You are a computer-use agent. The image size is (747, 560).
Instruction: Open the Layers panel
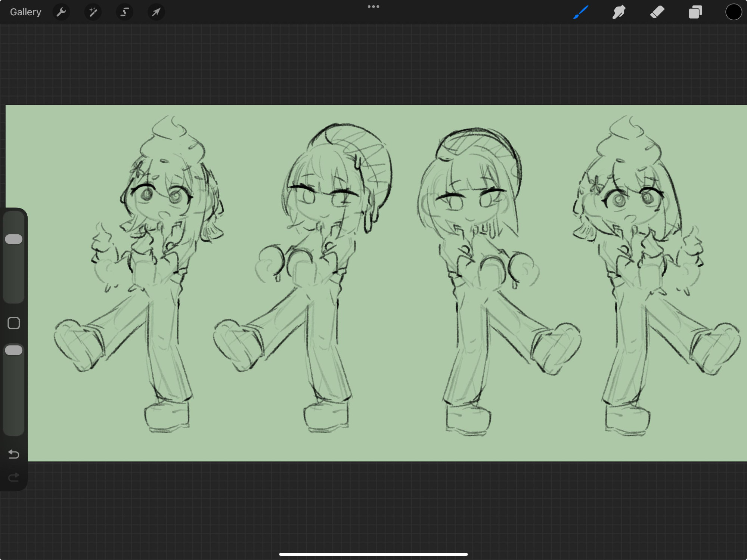[x=695, y=12]
